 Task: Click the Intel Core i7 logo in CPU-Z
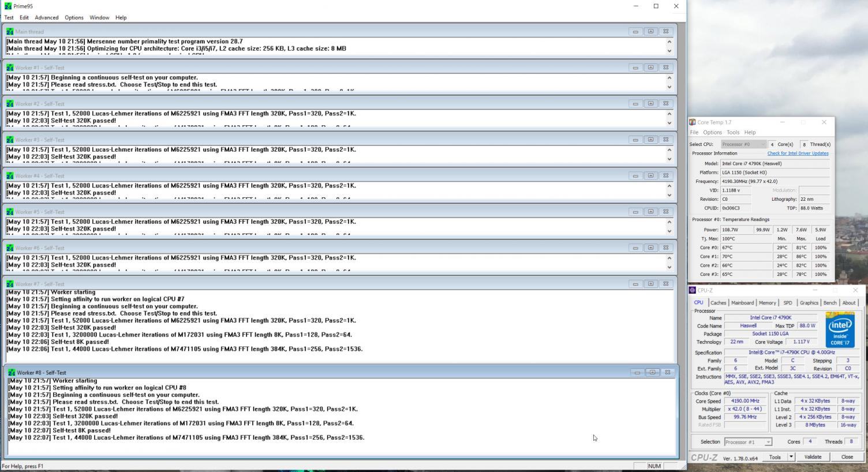point(840,330)
